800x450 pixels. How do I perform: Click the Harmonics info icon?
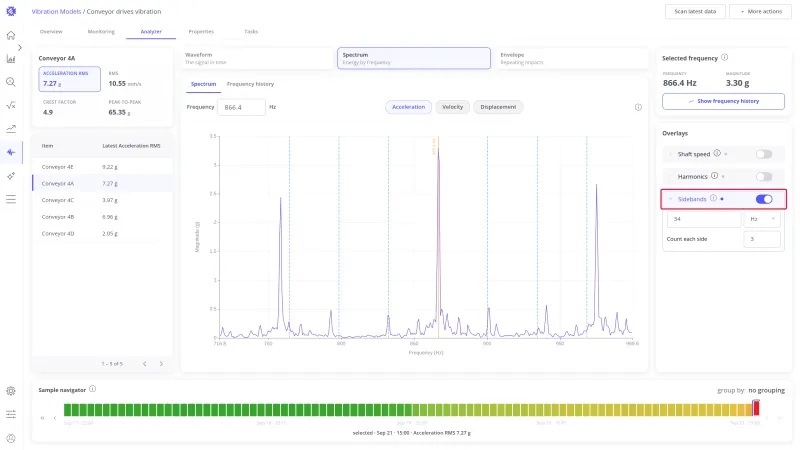point(714,176)
